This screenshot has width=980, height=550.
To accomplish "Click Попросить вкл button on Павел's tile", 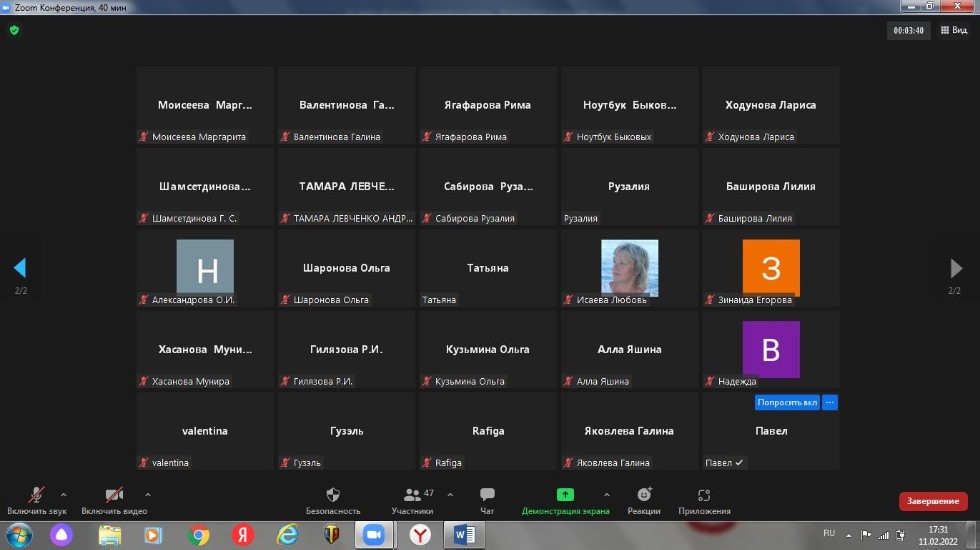I will point(787,402).
